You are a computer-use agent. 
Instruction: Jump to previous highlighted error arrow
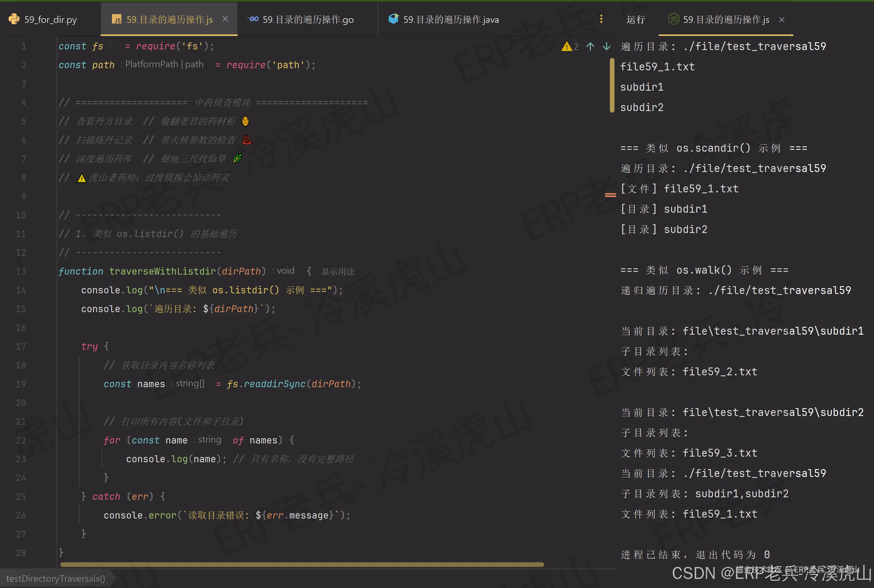tap(590, 47)
